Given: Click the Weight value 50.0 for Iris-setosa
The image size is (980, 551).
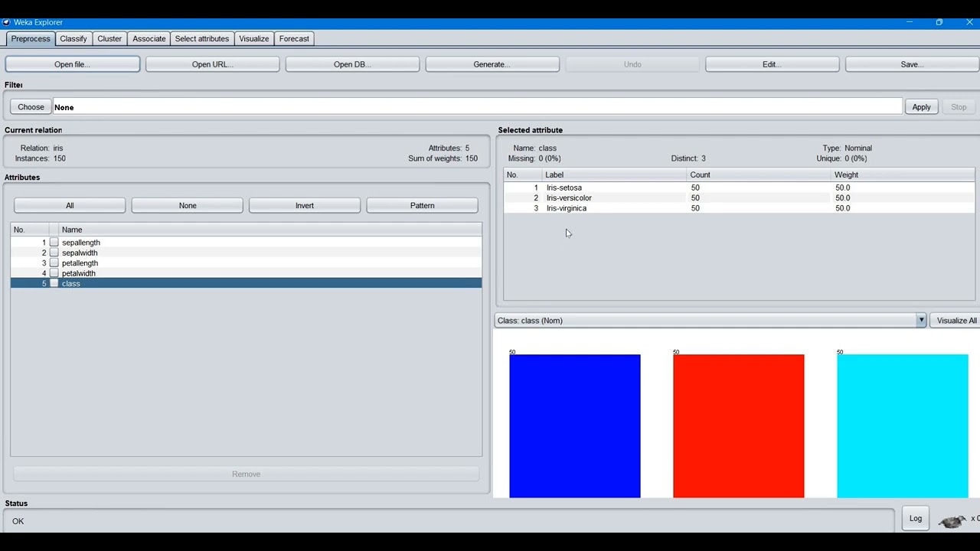Looking at the screenshot, I should pos(842,187).
